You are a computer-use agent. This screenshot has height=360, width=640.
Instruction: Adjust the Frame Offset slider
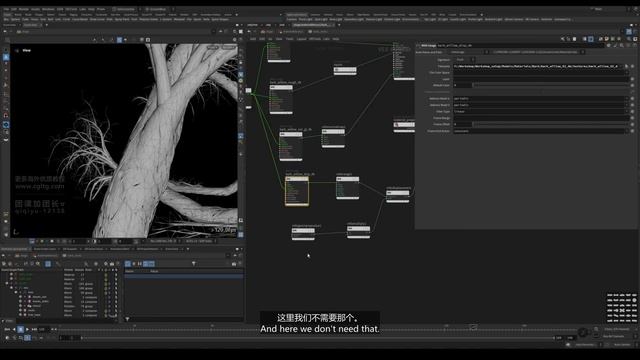coord(551,124)
